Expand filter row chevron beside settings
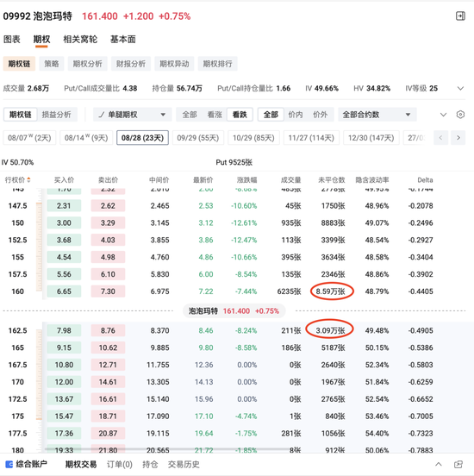474x476 pixels. tap(443, 115)
